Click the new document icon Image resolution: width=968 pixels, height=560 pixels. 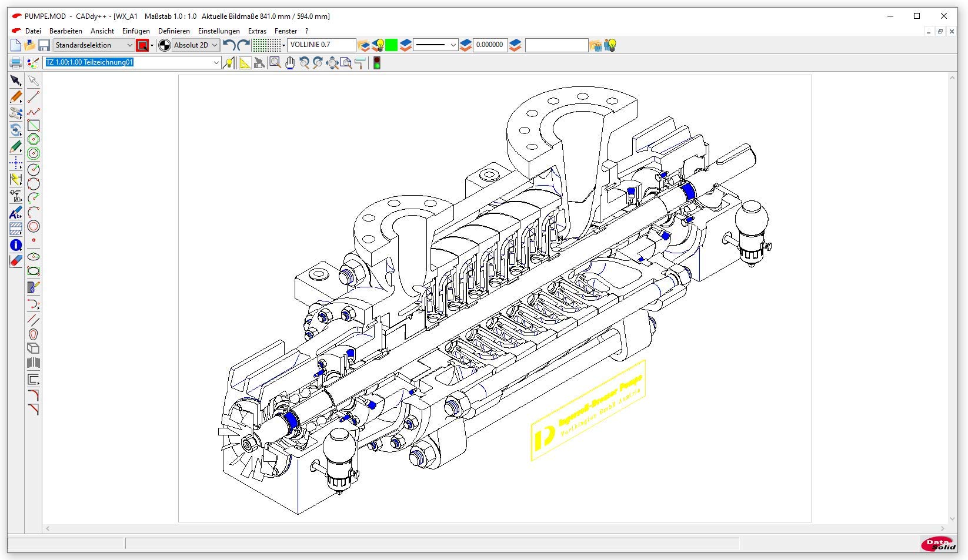pyautogui.click(x=16, y=45)
